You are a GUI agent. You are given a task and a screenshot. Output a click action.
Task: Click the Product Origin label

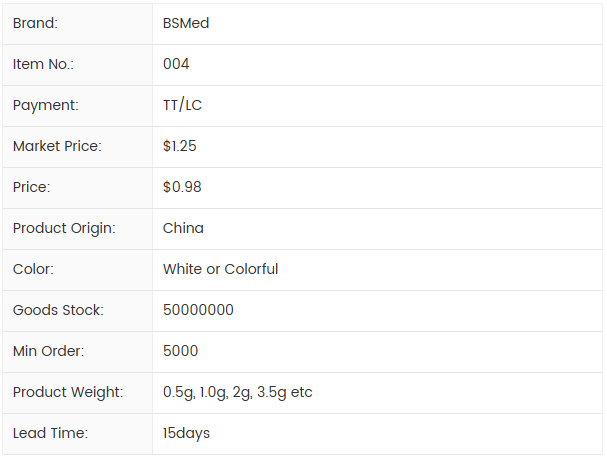pyautogui.click(x=64, y=228)
